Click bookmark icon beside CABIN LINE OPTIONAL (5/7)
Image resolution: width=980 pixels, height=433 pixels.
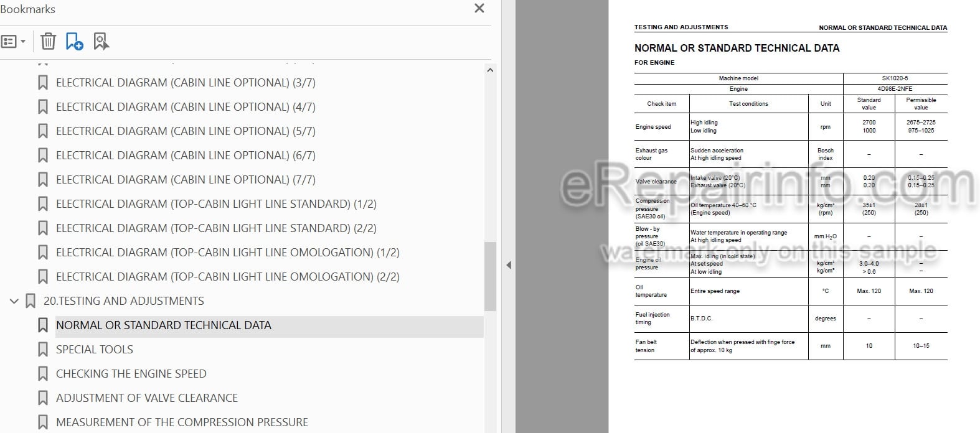point(43,131)
